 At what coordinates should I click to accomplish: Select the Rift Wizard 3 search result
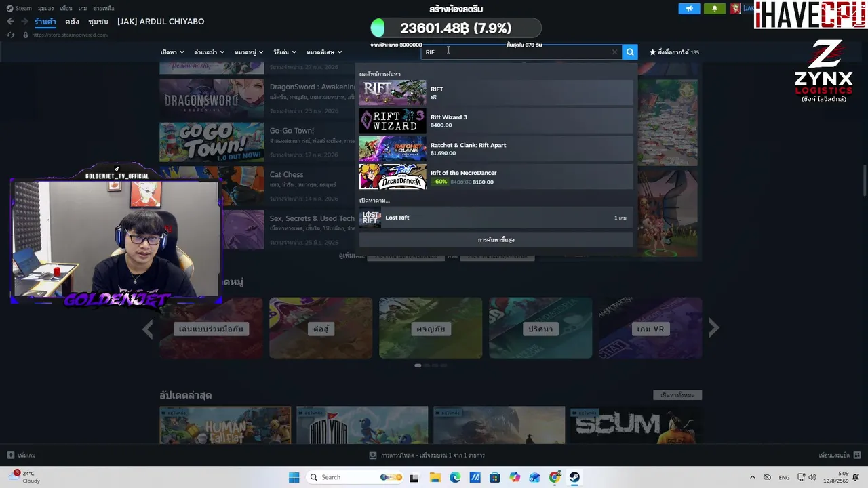click(x=496, y=121)
